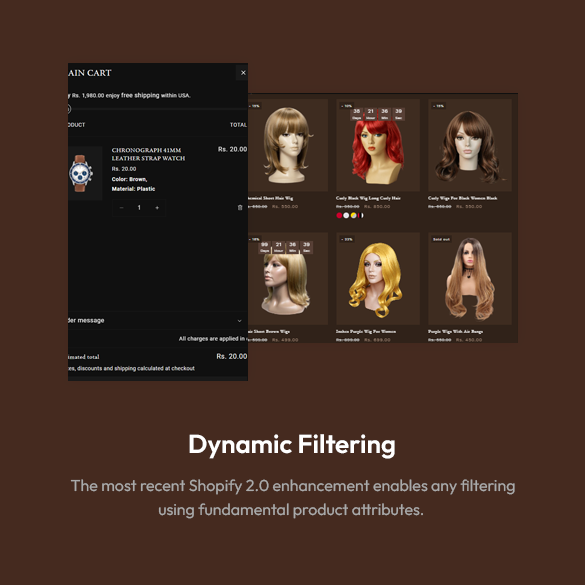
Task: Increase watch quantity with the plus button
Action: (157, 208)
